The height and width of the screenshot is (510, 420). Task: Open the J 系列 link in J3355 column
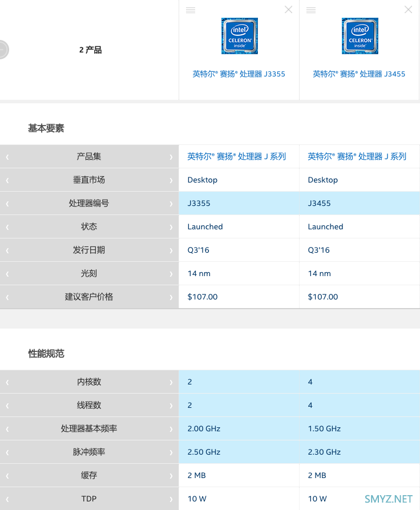[x=236, y=156]
